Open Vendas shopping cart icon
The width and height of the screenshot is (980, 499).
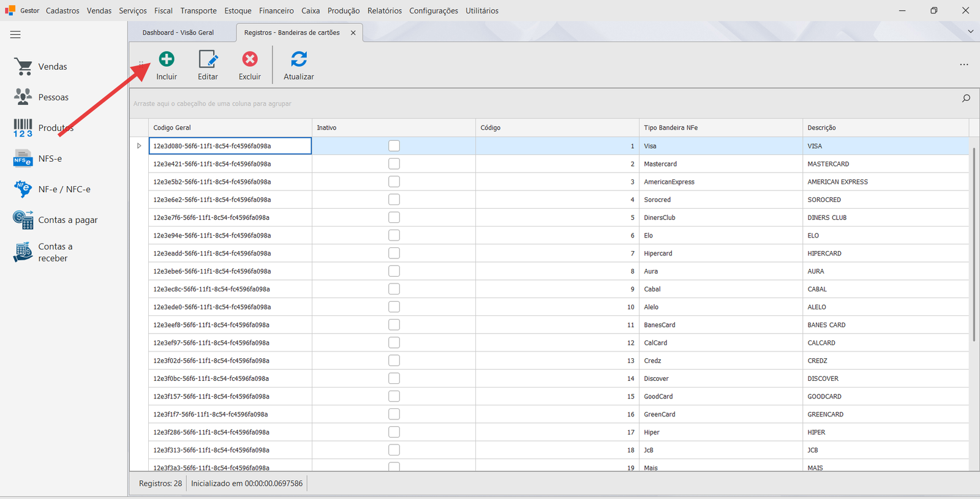[x=23, y=67]
